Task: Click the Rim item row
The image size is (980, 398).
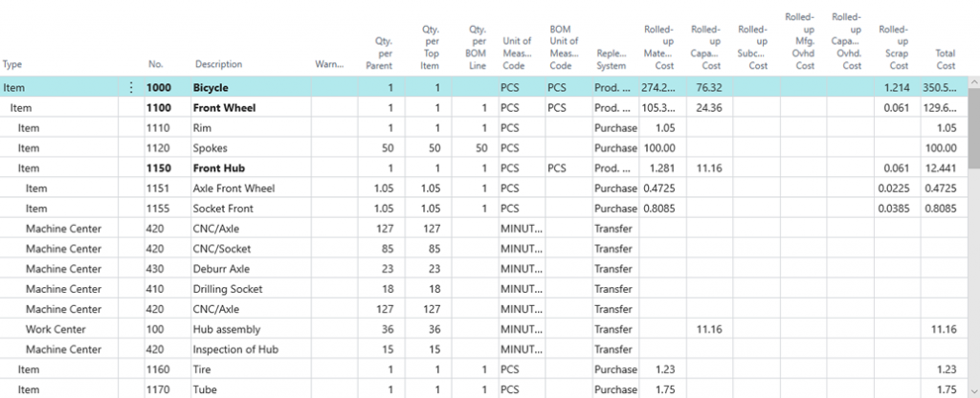Action: (x=204, y=128)
